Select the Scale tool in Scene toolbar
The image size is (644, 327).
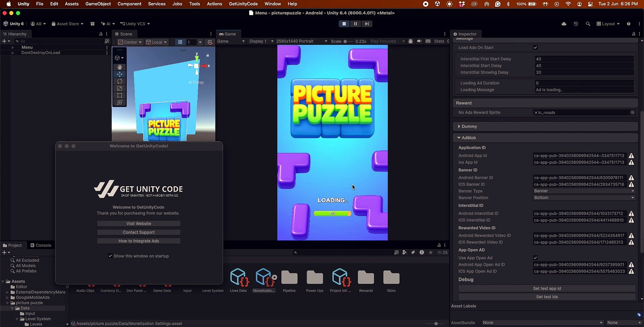coord(120,88)
